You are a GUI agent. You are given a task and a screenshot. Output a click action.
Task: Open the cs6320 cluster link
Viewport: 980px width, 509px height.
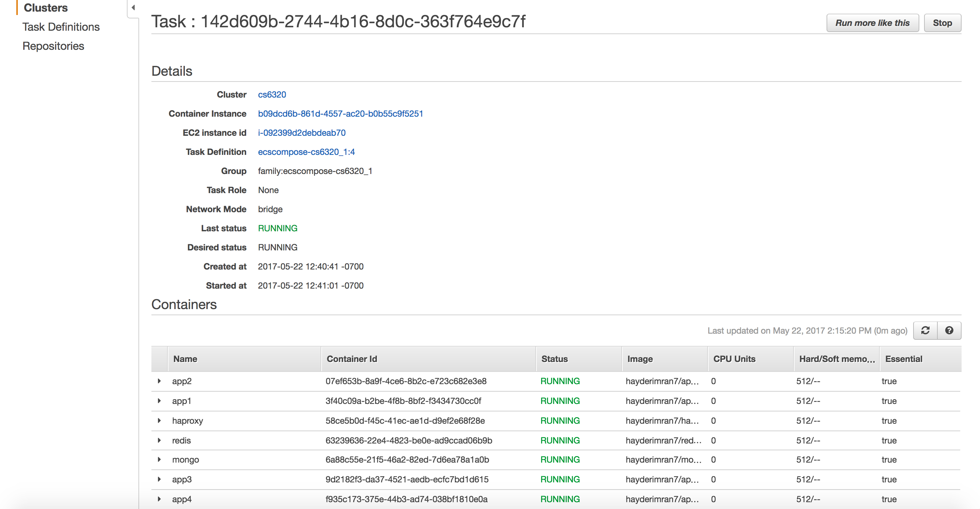(272, 94)
